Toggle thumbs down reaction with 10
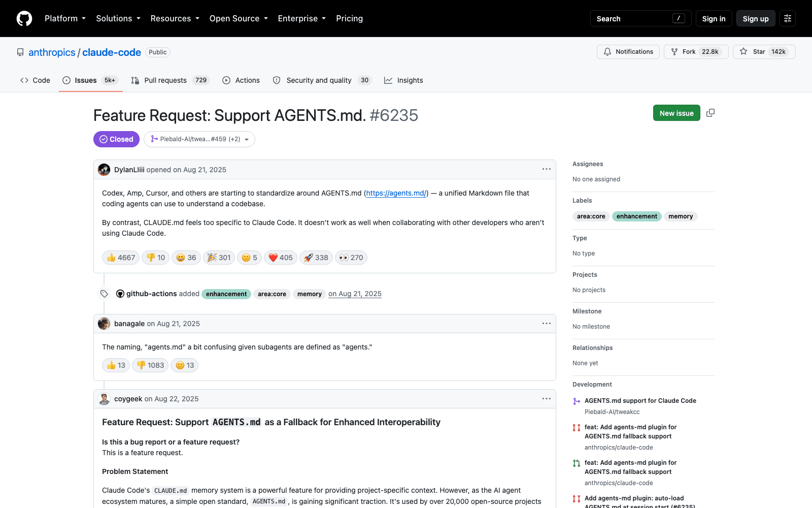 click(156, 258)
